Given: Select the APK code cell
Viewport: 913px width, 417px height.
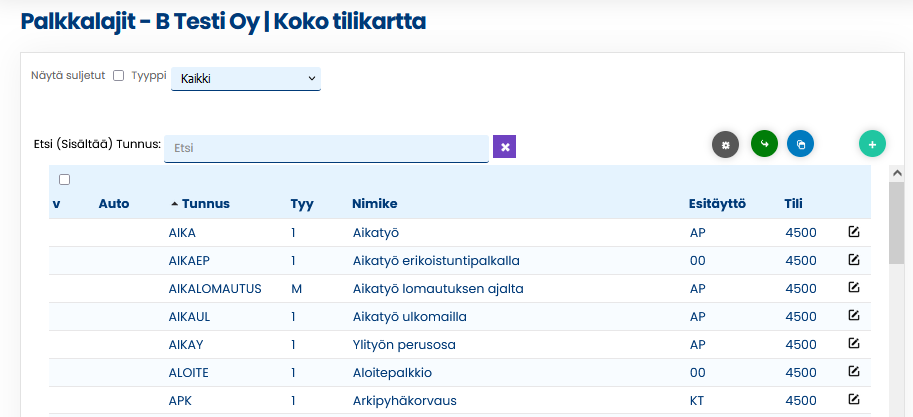Looking at the screenshot, I should pyautogui.click(x=180, y=401).
